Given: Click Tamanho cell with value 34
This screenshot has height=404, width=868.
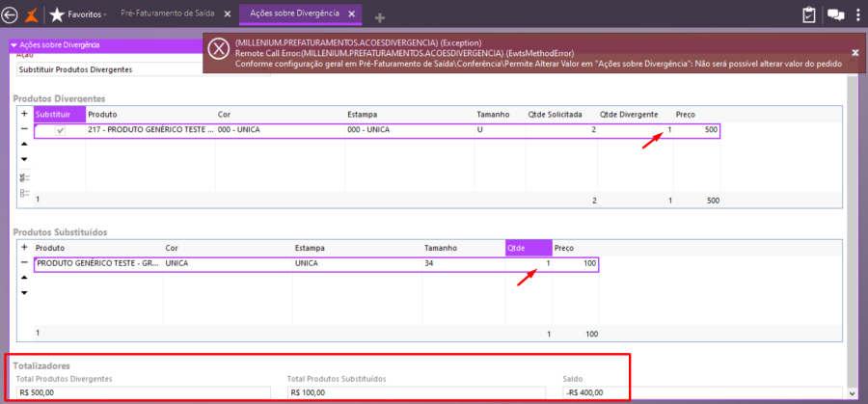Looking at the screenshot, I should (x=464, y=264).
